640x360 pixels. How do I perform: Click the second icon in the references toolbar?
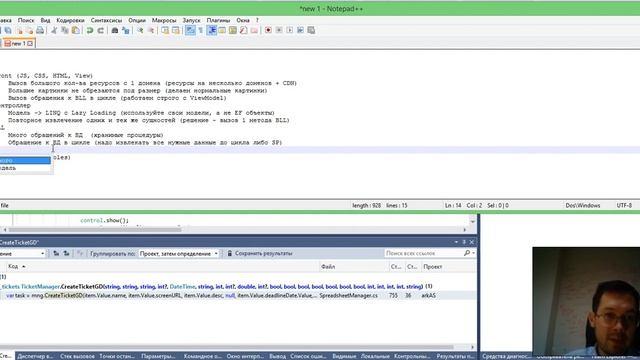[67, 253]
